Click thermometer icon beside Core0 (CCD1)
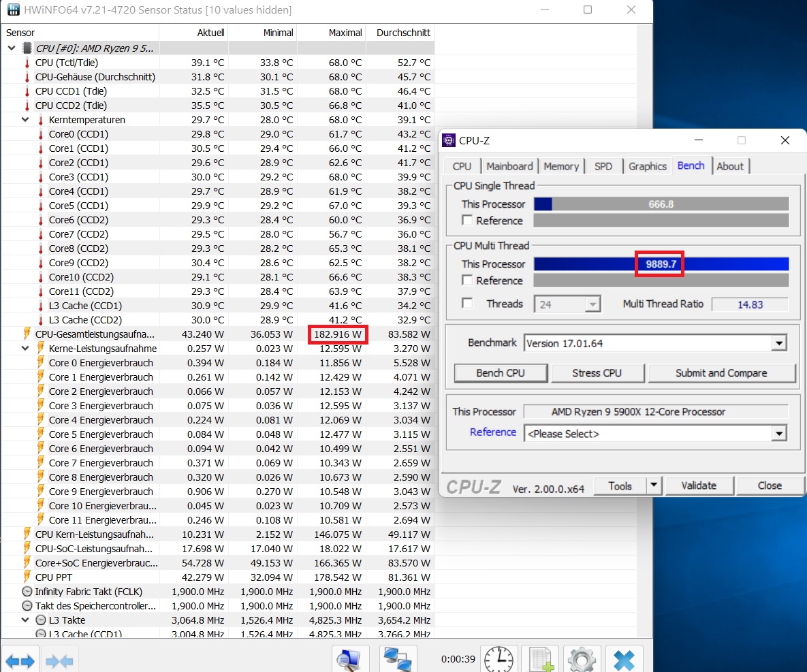807x672 pixels. [41, 134]
